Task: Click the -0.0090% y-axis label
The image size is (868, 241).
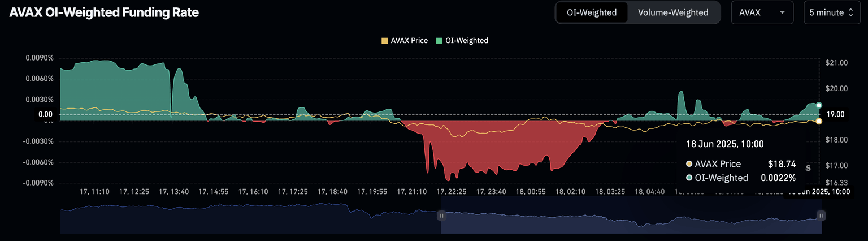Action: coord(38,183)
